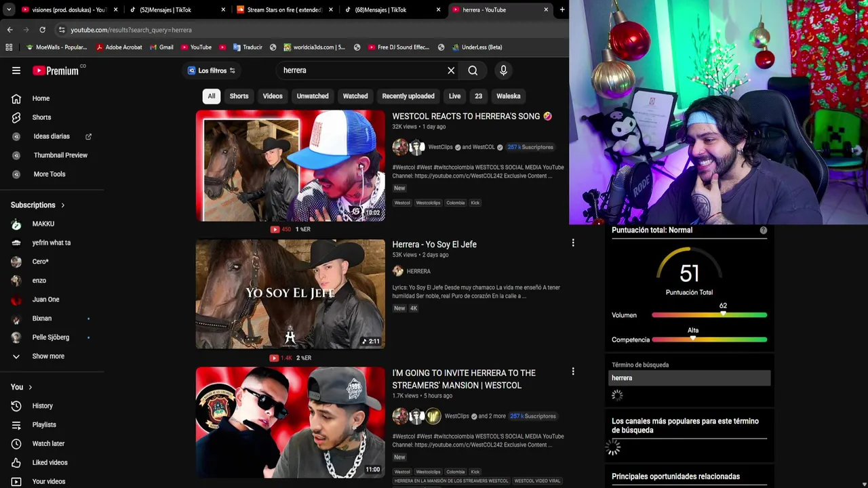Expand the Subscriptions section chevron

coord(62,205)
